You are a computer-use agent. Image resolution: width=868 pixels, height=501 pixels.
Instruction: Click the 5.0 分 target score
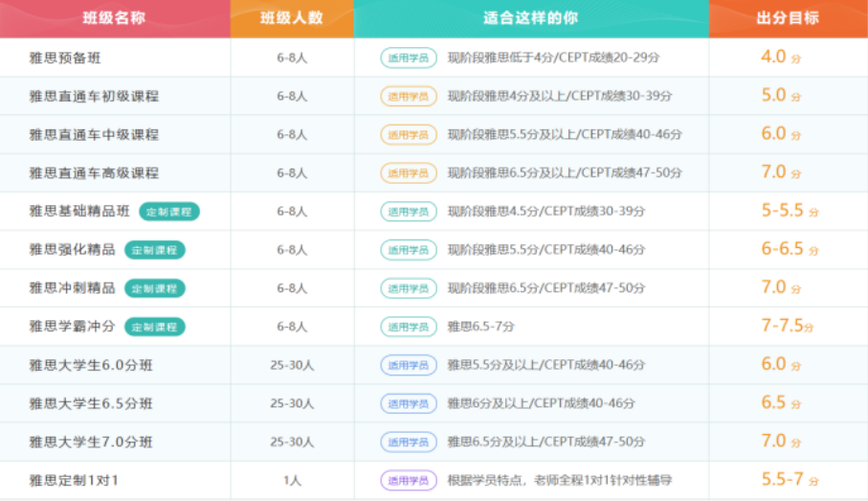click(781, 96)
